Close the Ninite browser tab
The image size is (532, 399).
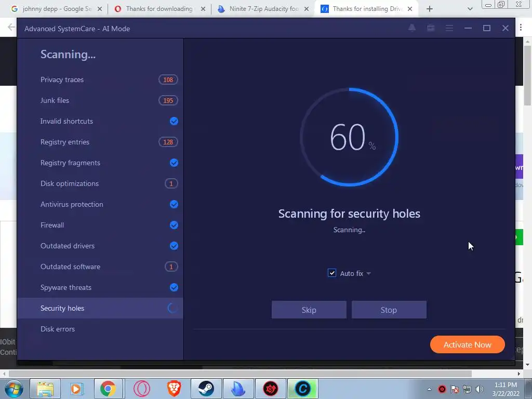click(307, 9)
